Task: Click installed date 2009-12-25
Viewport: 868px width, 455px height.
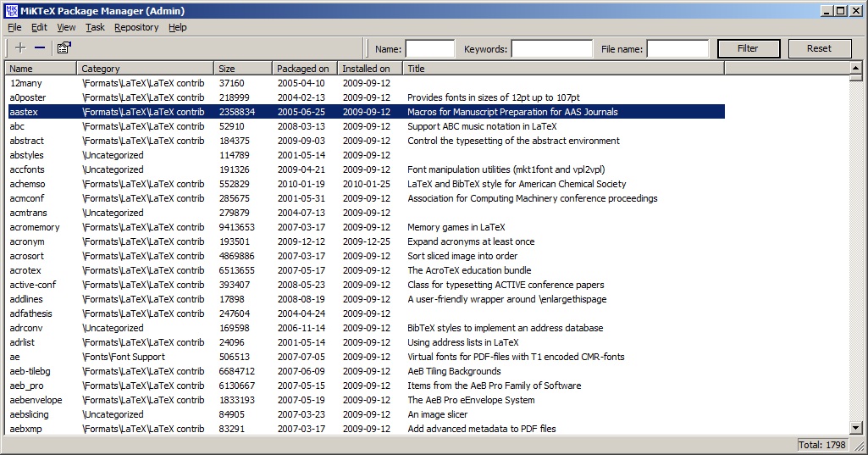Action: 367,241
